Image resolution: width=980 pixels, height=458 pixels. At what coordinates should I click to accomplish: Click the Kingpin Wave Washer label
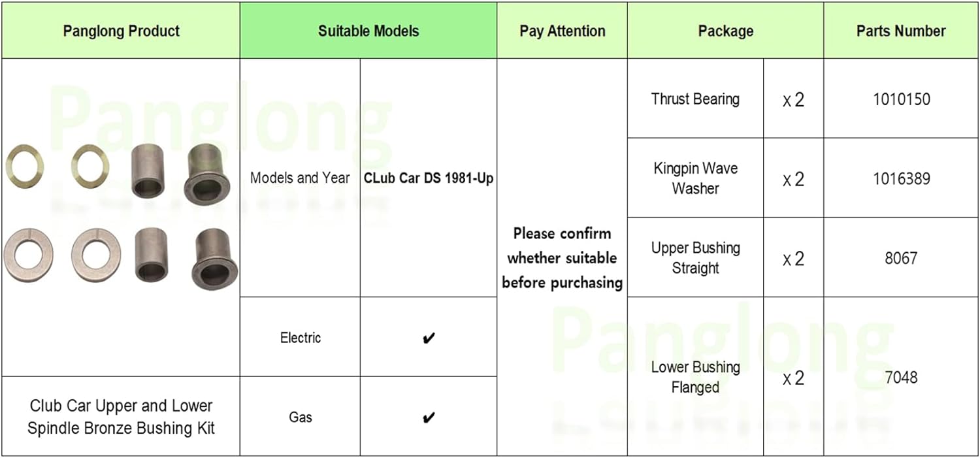pos(695,178)
